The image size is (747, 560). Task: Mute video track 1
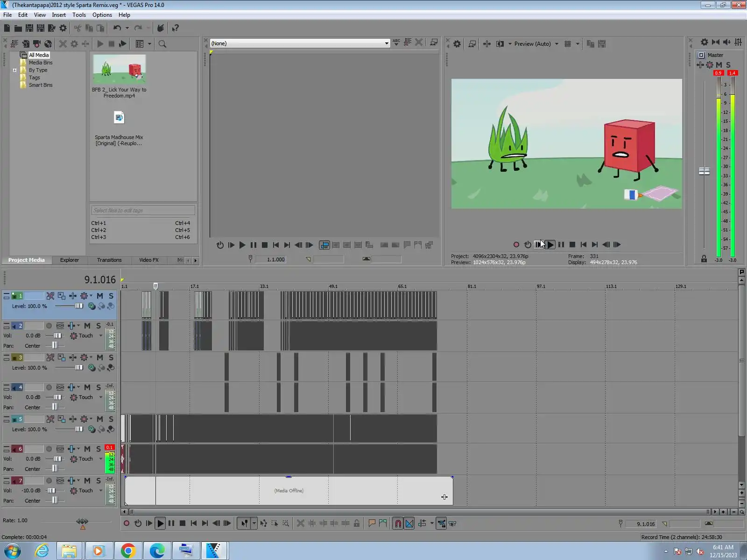click(x=99, y=296)
